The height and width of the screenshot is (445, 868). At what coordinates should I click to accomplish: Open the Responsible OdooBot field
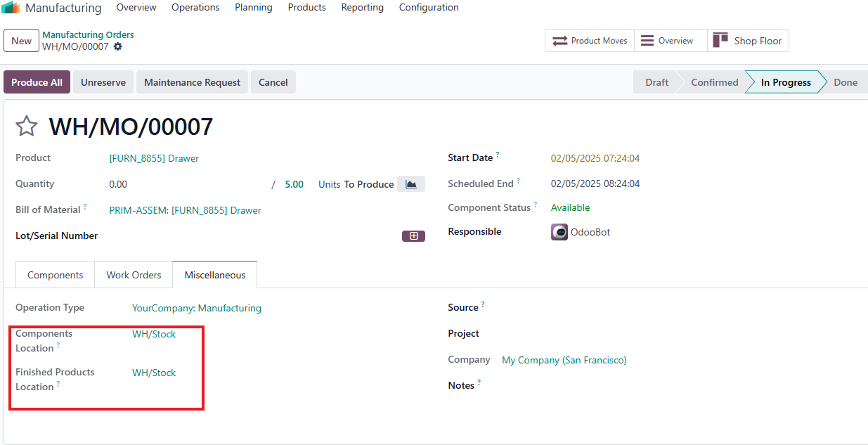(x=590, y=232)
